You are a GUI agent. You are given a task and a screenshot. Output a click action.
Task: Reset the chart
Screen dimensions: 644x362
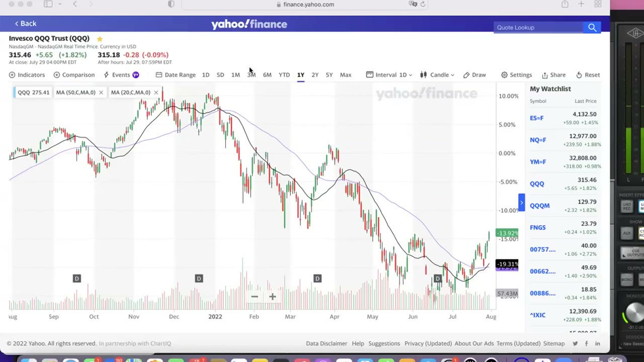[x=588, y=75]
